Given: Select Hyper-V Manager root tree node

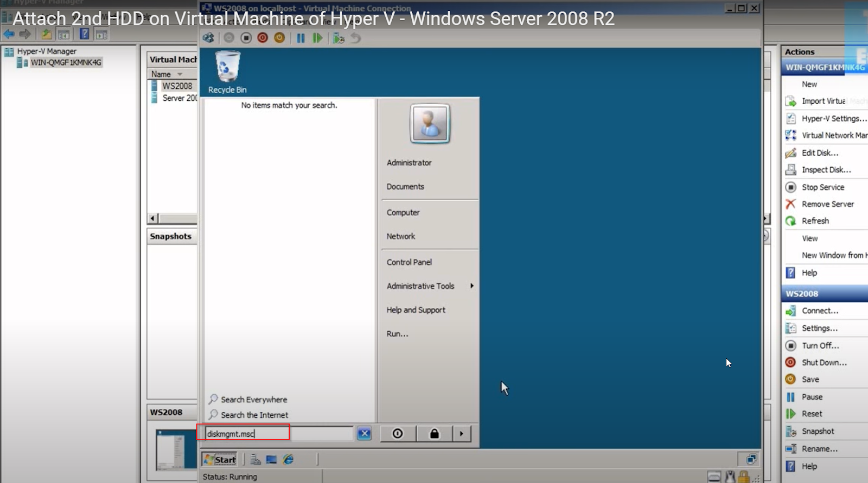Looking at the screenshot, I should 47,51.
